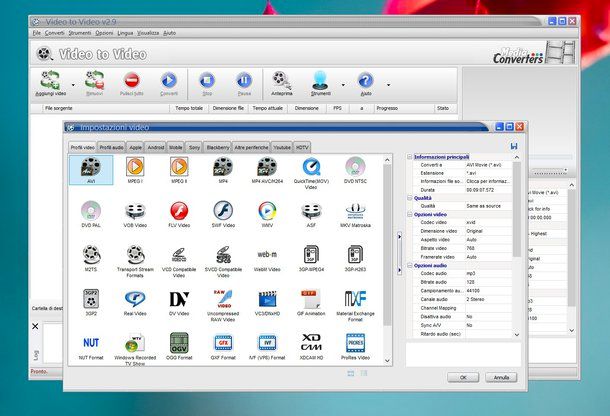This screenshot has width=610, height=416.
Task: Click the Codec video value xvid
Action: (489, 223)
